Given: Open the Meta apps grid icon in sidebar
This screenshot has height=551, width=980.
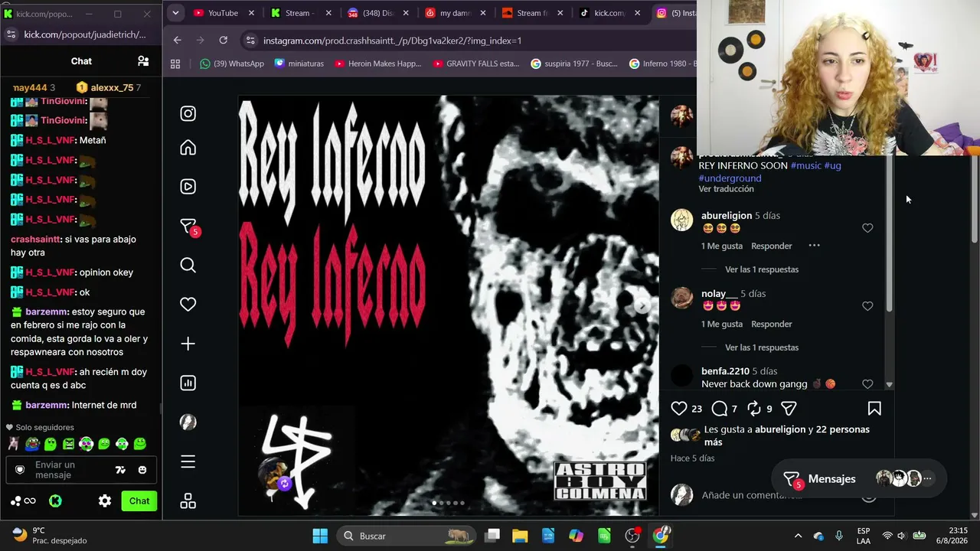Looking at the screenshot, I should coord(188,501).
